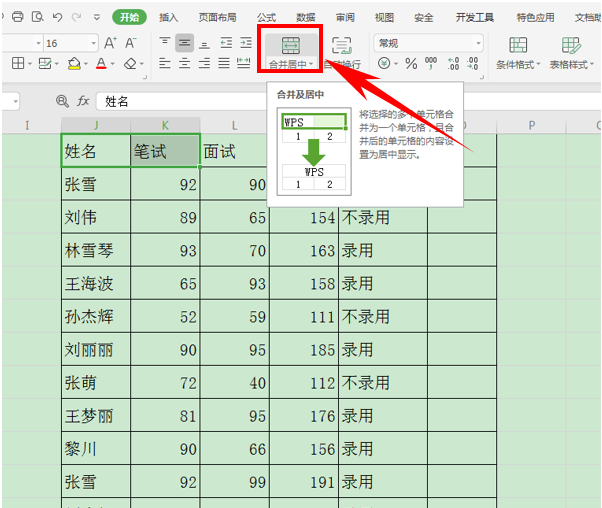Screen dimensions: 602x508
Task: Switch to the 插入 tab
Action: click(x=169, y=17)
